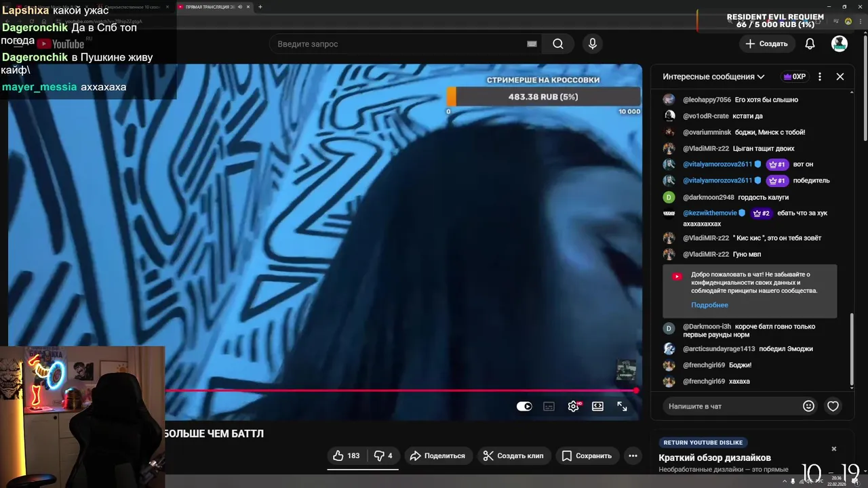Switch to theater mode
The height and width of the screenshot is (488, 868).
point(597,406)
